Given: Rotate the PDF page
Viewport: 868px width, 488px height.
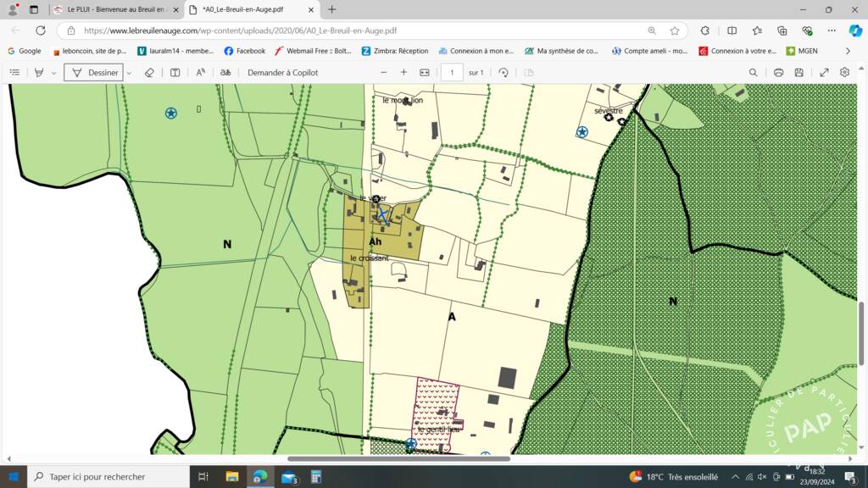Looking at the screenshot, I should pos(504,73).
